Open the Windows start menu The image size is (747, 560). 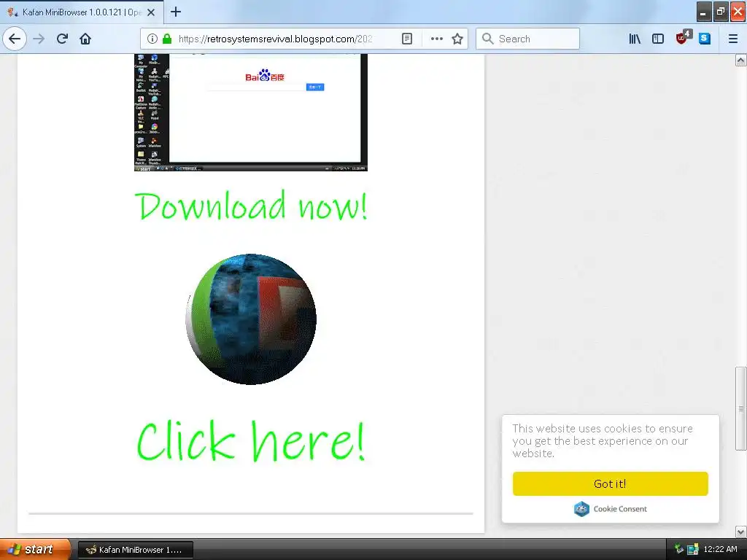(x=34, y=550)
